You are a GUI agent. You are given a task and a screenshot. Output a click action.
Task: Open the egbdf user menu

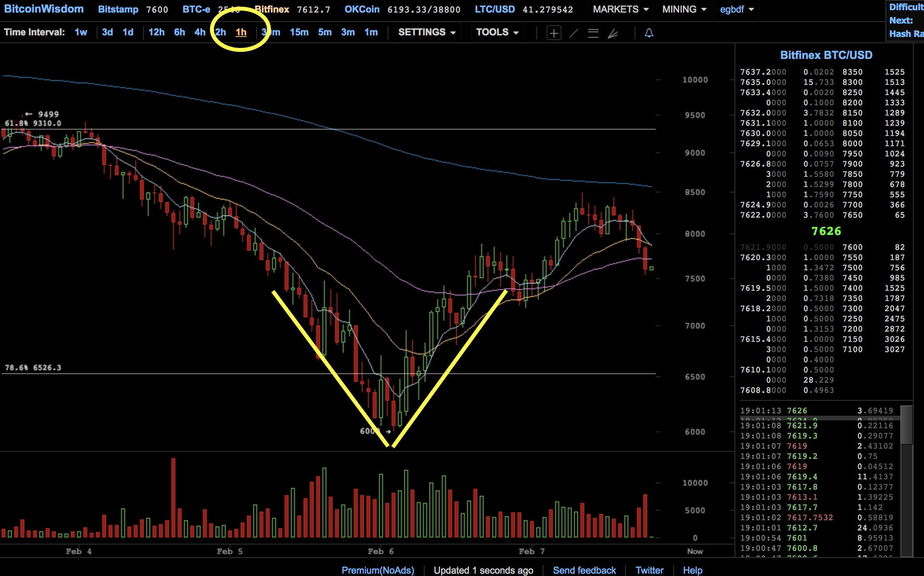tap(737, 9)
